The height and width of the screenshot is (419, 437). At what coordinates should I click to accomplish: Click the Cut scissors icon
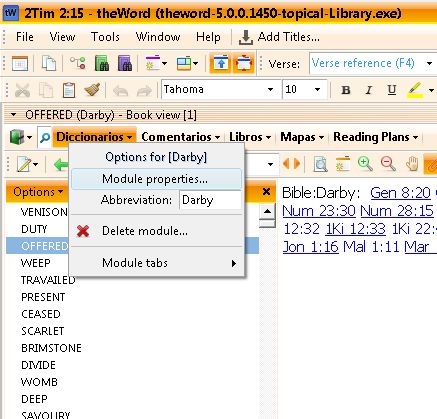22,90
